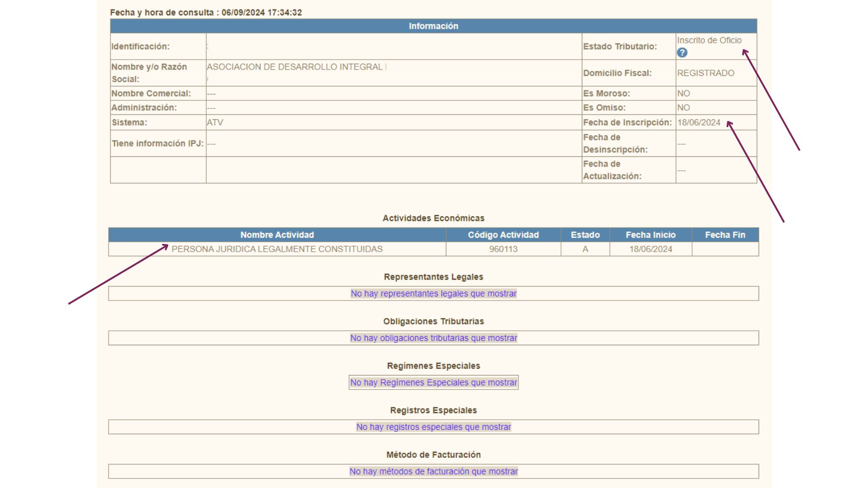Image resolution: width=868 pixels, height=488 pixels.
Task: Click 'PERSONA JURIDICA LEGALMENTE CONSTITUIDAS' activity name
Action: 277,249
